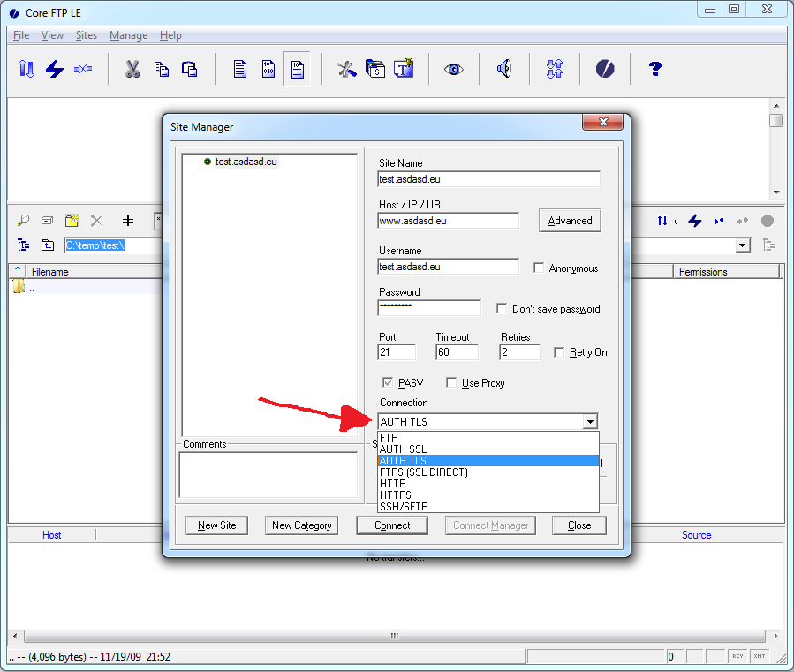
Task: Choose HTTP from the Connection list
Action: (x=488, y=484)
